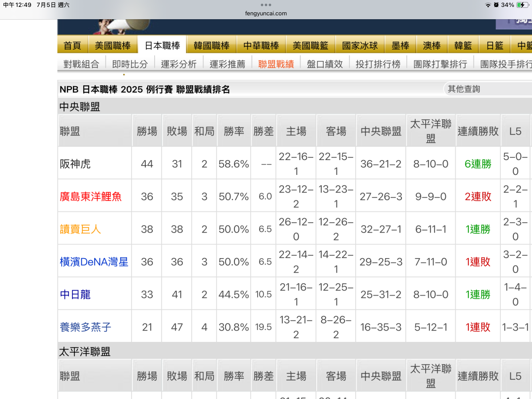The height and width of the screenshot is (399, 532).
Task: Open the 橫濱DeNA灣星 team link
Action: tap(94, 262)
